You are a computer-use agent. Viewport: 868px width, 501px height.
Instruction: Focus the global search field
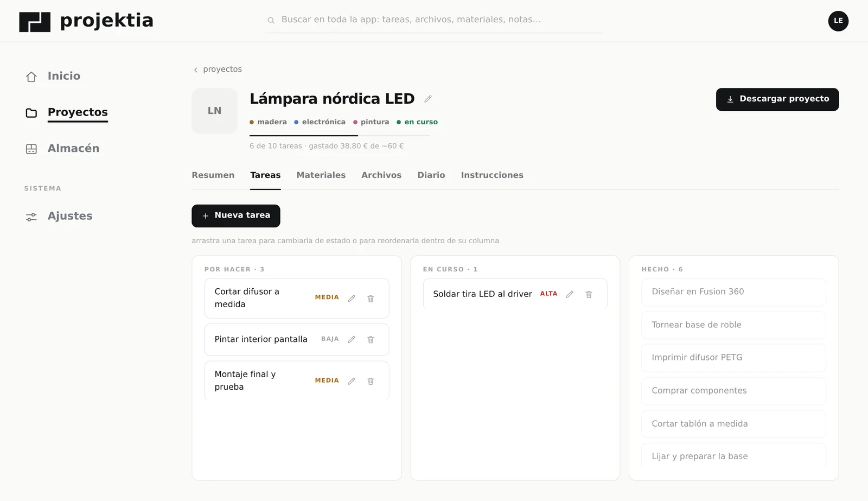[x=434, y=20]
